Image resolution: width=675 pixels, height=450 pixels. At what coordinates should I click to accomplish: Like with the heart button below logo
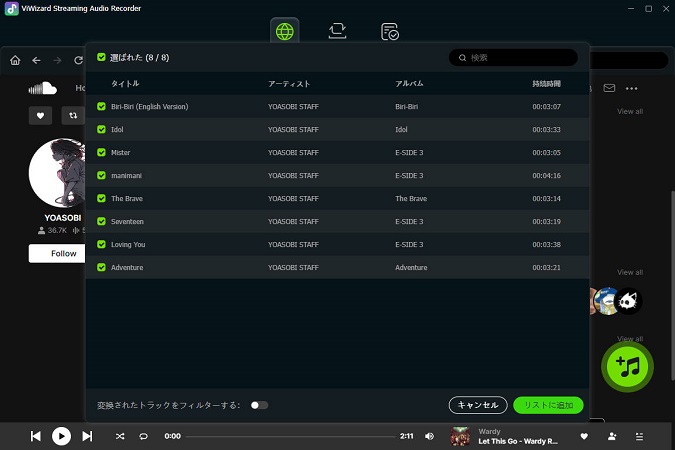tap(40, 115)
